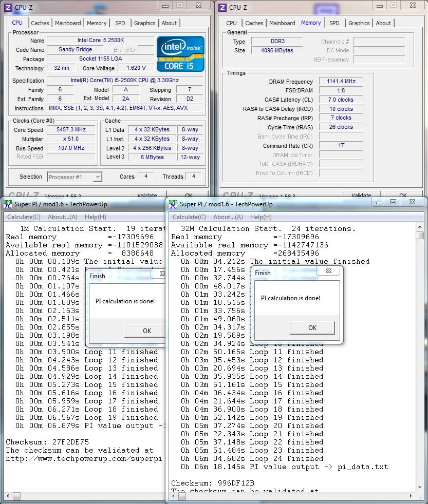Click the processor name Intel Core i5 2500K
The image size is (428, 504).
pyautogui.click(x=101, y=40)
